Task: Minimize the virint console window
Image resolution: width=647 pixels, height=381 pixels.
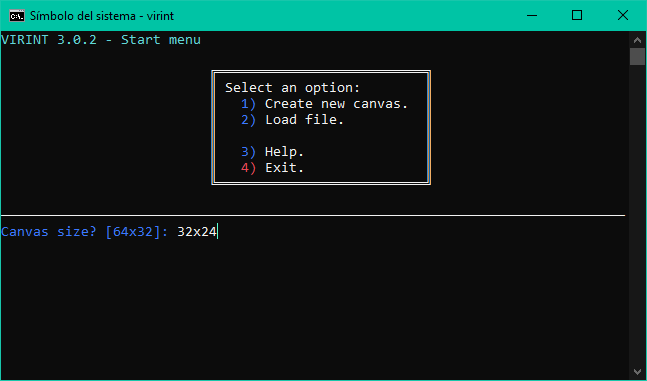Action: pos(532,15)
